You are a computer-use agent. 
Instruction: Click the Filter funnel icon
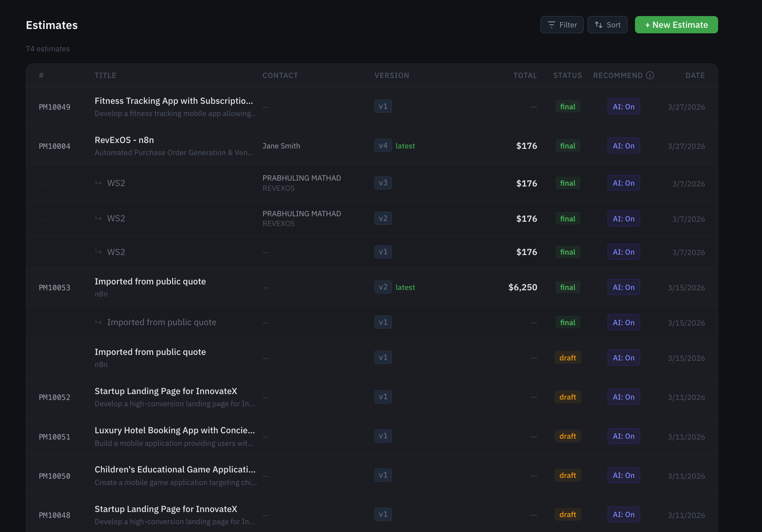551,25
